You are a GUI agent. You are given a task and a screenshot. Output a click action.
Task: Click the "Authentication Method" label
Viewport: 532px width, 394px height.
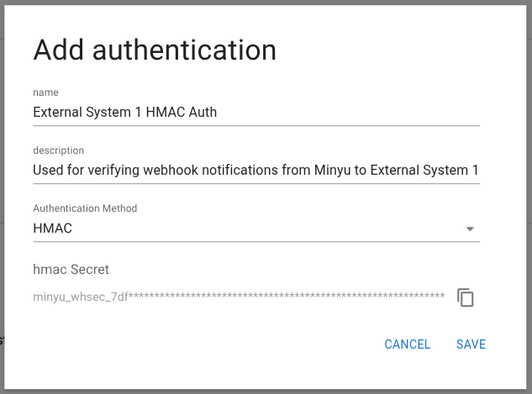[x=85, y=208]
